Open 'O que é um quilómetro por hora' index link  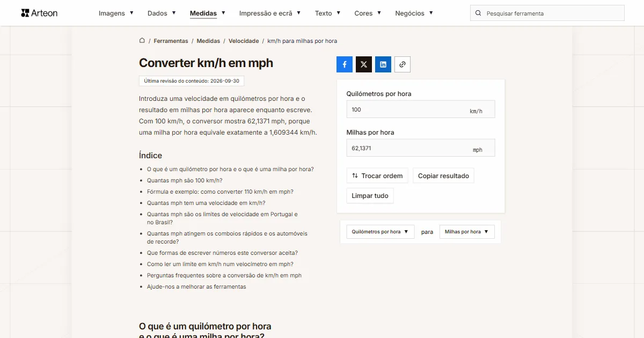click(x=230, y=169)
